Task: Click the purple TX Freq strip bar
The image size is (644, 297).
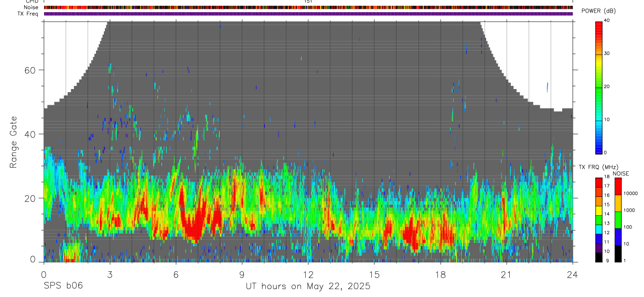Action: pos(308,14)
